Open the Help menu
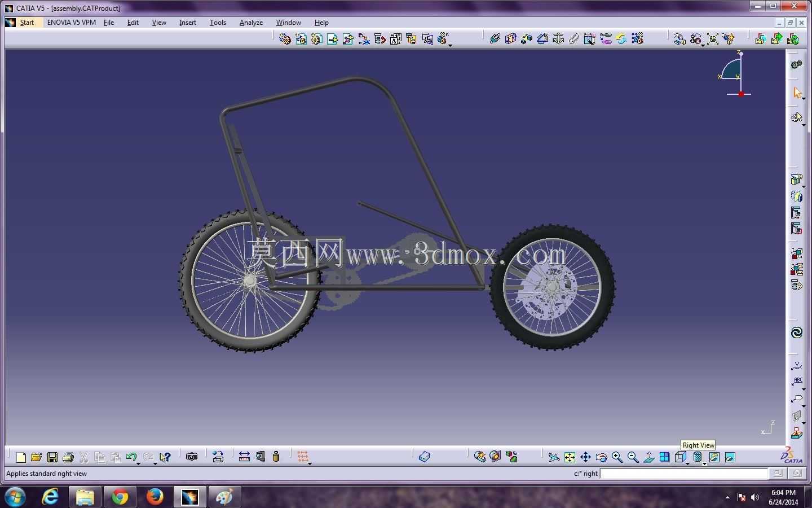This screenshot has width=812, height=508. 321,23
